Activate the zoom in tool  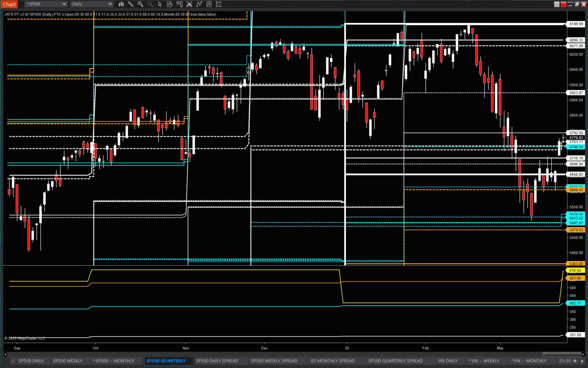click(x=140, y=4)
